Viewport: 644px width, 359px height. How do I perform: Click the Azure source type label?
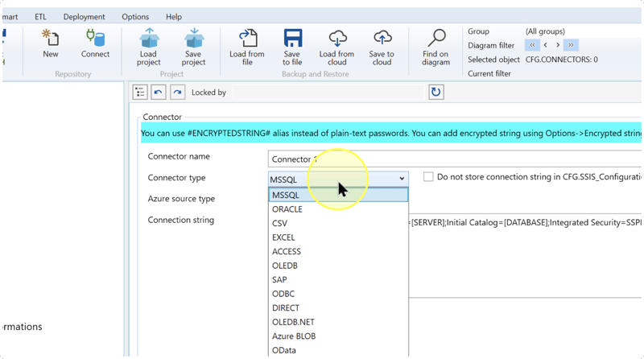[x=181, y=199]
